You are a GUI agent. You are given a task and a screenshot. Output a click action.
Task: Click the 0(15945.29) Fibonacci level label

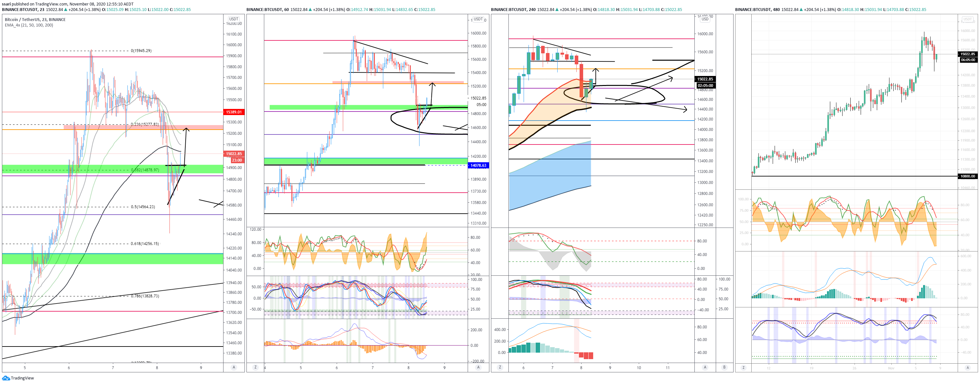pyautogui.click(x=141, y=50)
